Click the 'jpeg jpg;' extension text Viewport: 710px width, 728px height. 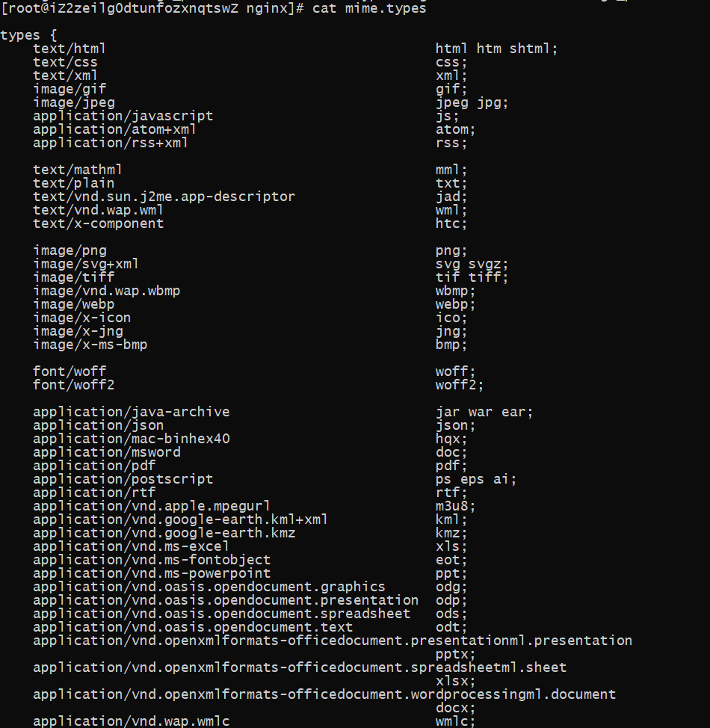[x=472, y=102]
